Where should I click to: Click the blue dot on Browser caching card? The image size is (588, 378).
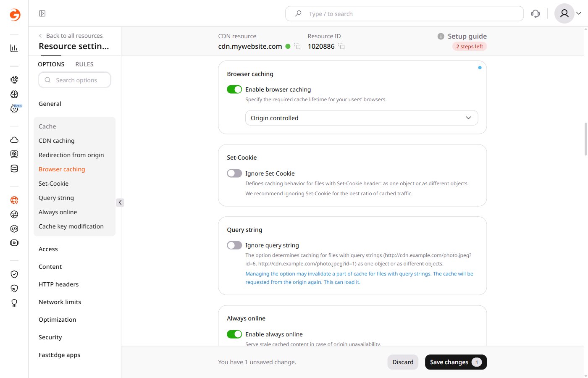pyautogui.click(x=480, y=68)
